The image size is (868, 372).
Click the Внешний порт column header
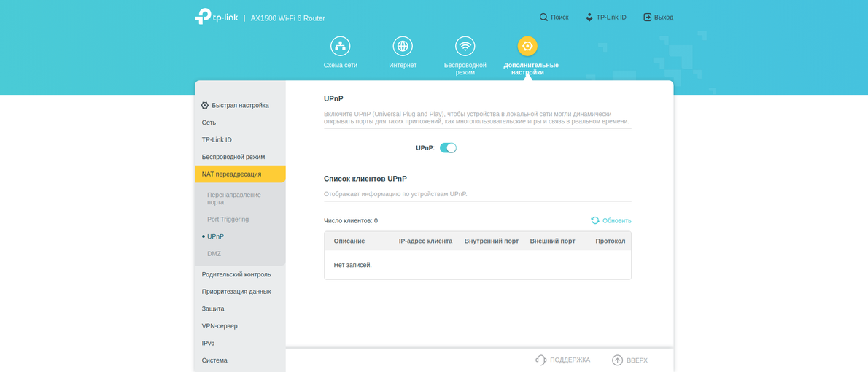[552, 241]
